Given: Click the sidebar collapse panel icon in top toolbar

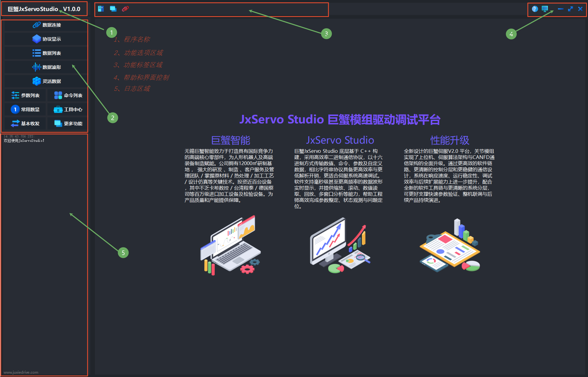Looking at the screenshot, I should [x=101, y=9].
